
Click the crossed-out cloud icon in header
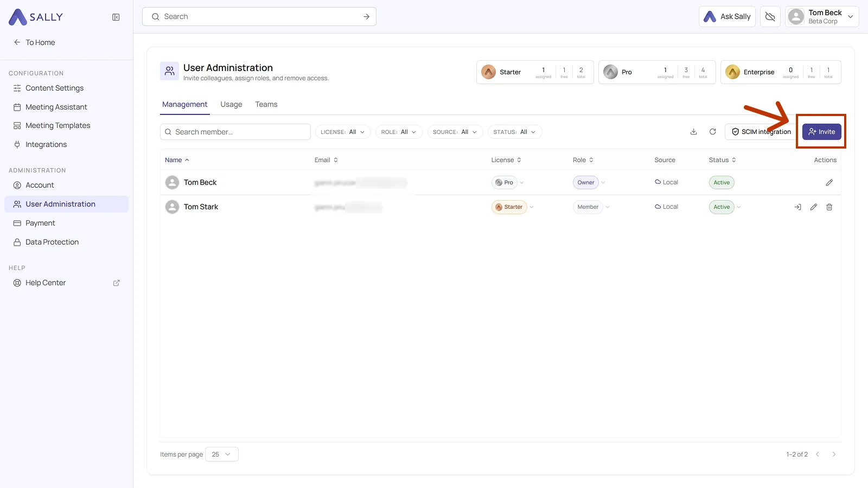pyautogui.click(x=770, y=17)
